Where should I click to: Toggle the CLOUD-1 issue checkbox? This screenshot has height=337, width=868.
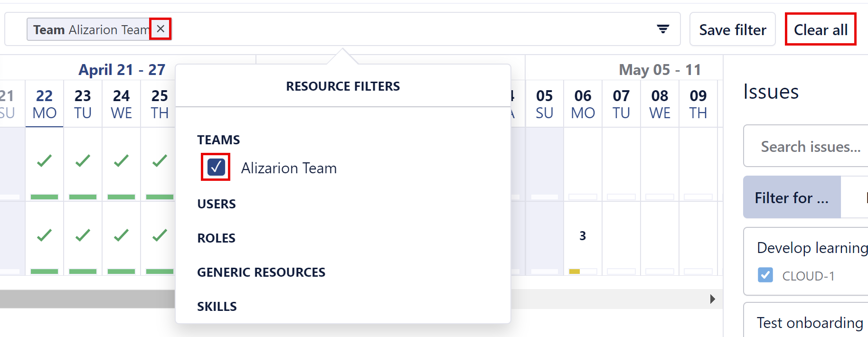pyautogui.click(x=765, y=275)
